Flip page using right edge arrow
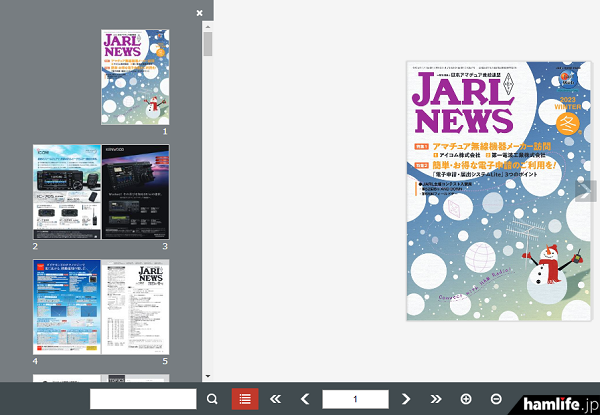 click(x=586, y=192)
